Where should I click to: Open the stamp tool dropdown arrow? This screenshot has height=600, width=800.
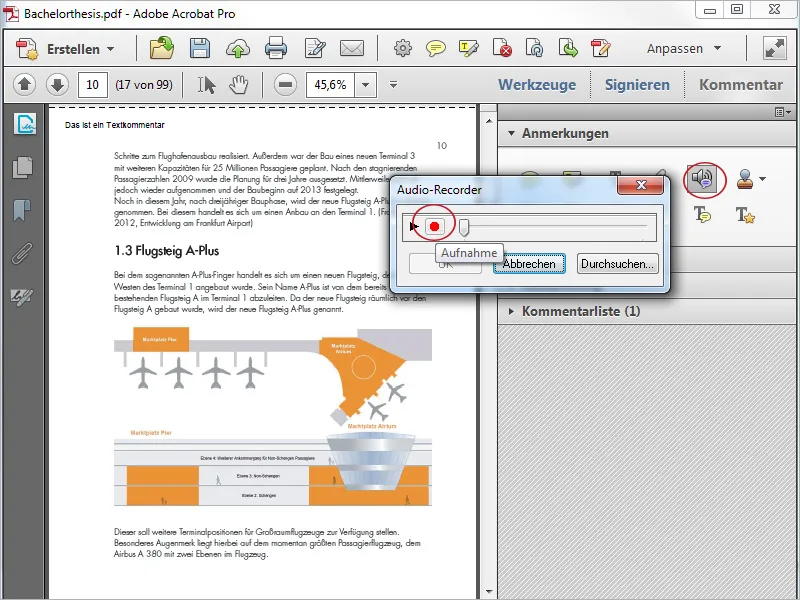762,179
